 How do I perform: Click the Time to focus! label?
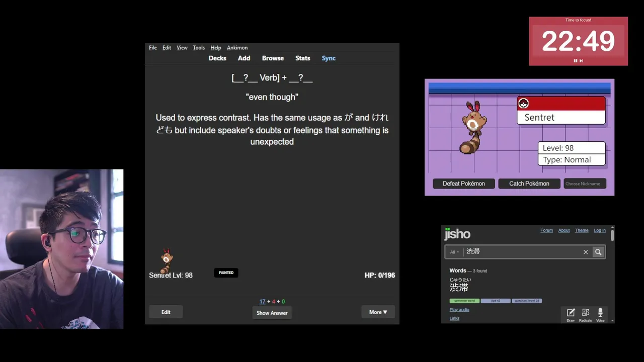578,20
